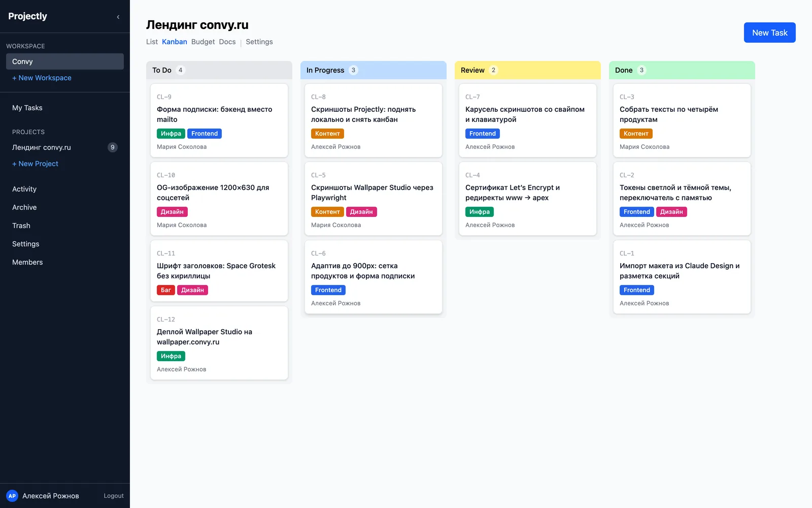
Task: Click the Frontend tag on card CL-7
Action: pos(483,134)
